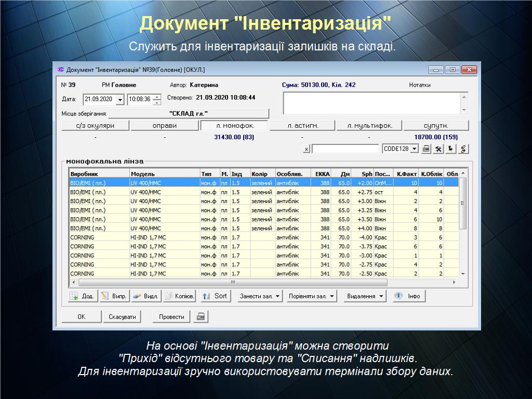The image size is (532, 399).
Task: Click the 'Випр.' edit row button
Action: tap(114, 296)
